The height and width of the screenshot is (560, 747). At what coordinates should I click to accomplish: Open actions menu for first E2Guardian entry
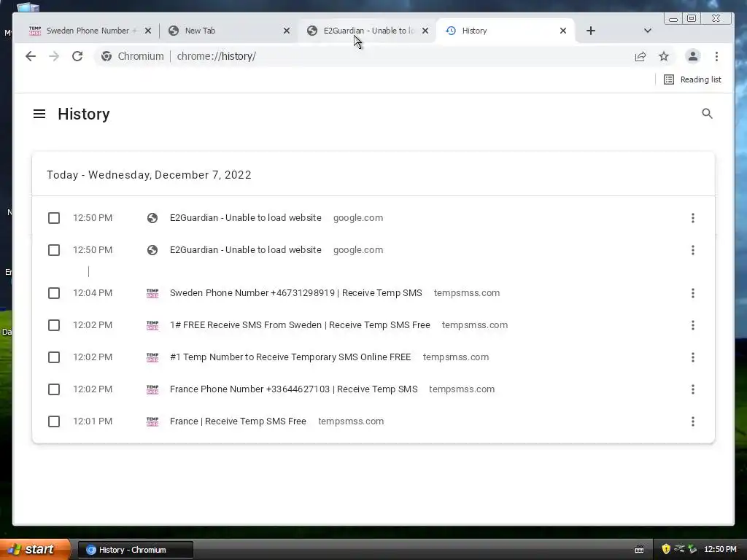click(x=693, y=218)
